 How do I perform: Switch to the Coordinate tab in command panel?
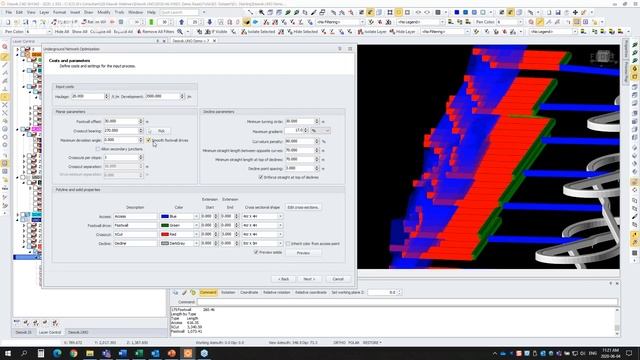point(249,293)
